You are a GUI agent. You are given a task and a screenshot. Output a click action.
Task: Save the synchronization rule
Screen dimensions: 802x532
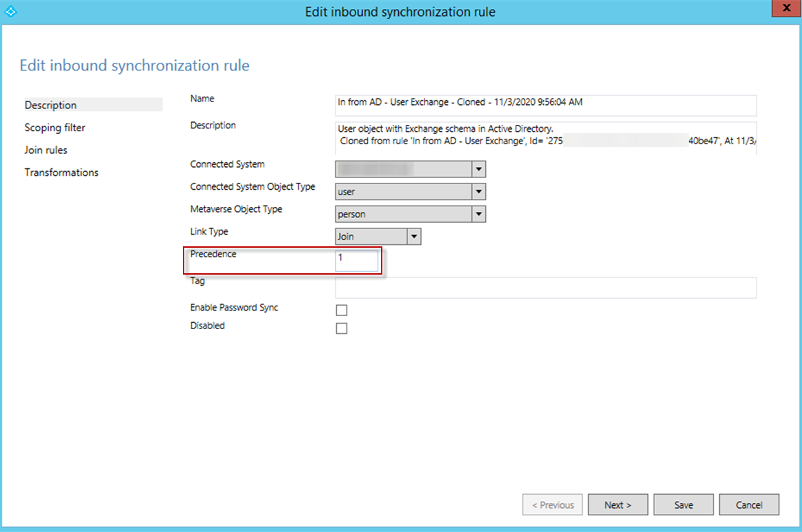(x=683, y=505)
